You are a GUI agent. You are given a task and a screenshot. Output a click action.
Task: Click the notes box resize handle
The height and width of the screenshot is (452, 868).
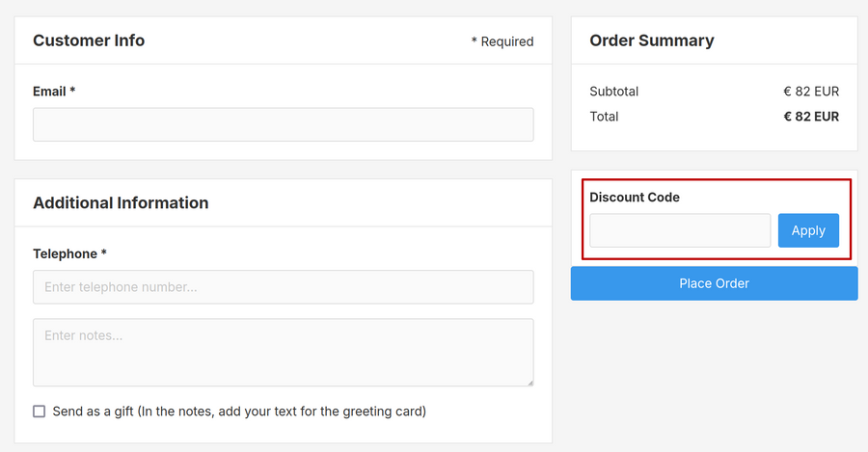coord(529,382)
